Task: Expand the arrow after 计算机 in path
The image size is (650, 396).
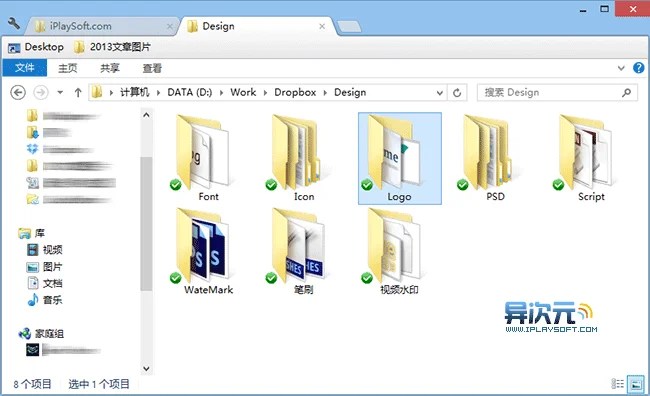Action: 158,92
